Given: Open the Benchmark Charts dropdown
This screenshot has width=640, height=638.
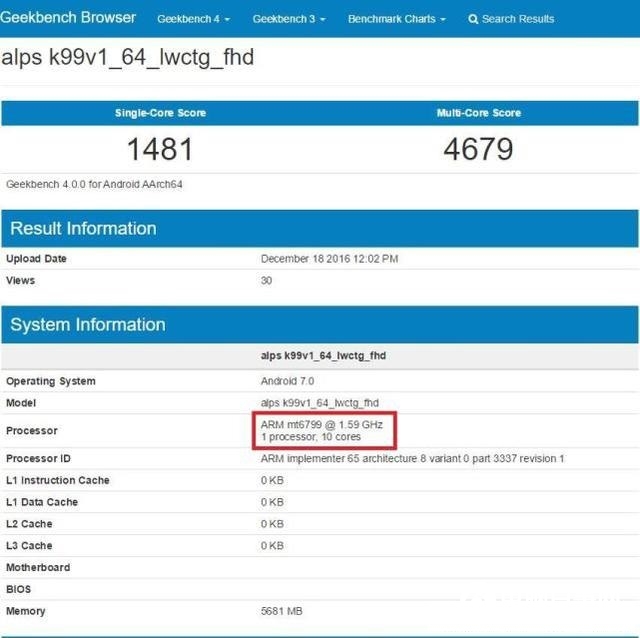Looking at the screenshot, I should click(x=396, y=19).
